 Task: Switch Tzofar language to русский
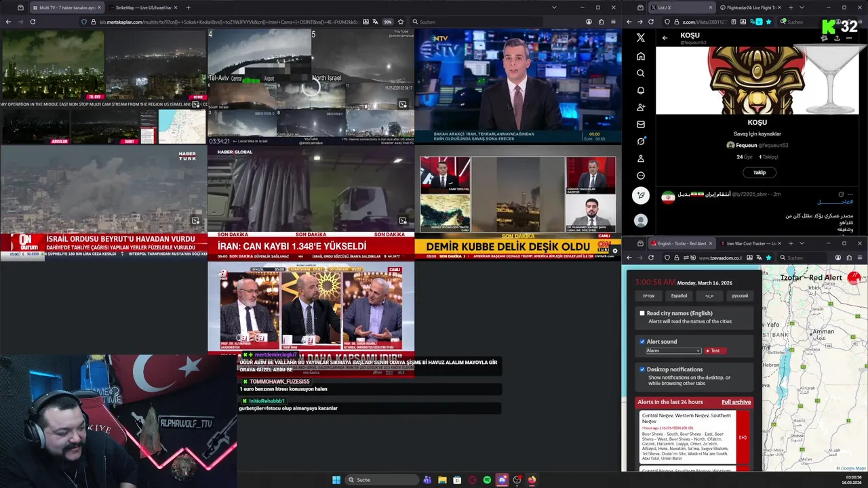tap(740, 296)
